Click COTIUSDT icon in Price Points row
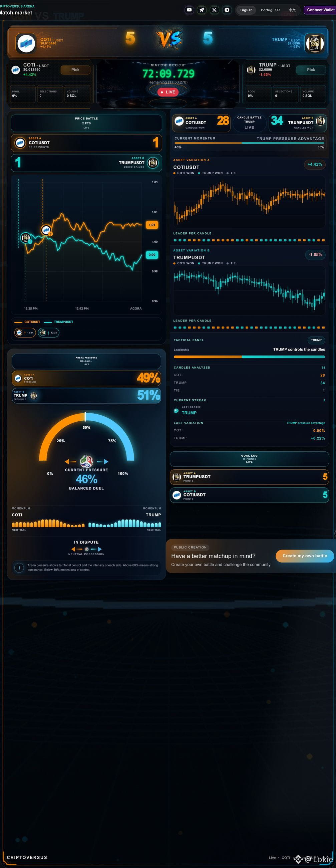Image resolution: width=336 pixels, height=868 pixels. [x=20, y=143]
